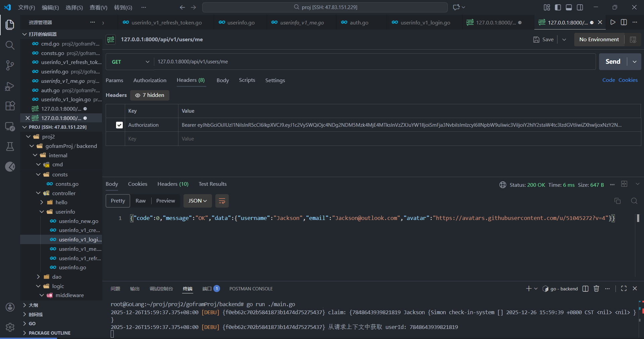Click the request URL input field
The image size is (644, 339).
pyautogui.click(x=375, y=62)
